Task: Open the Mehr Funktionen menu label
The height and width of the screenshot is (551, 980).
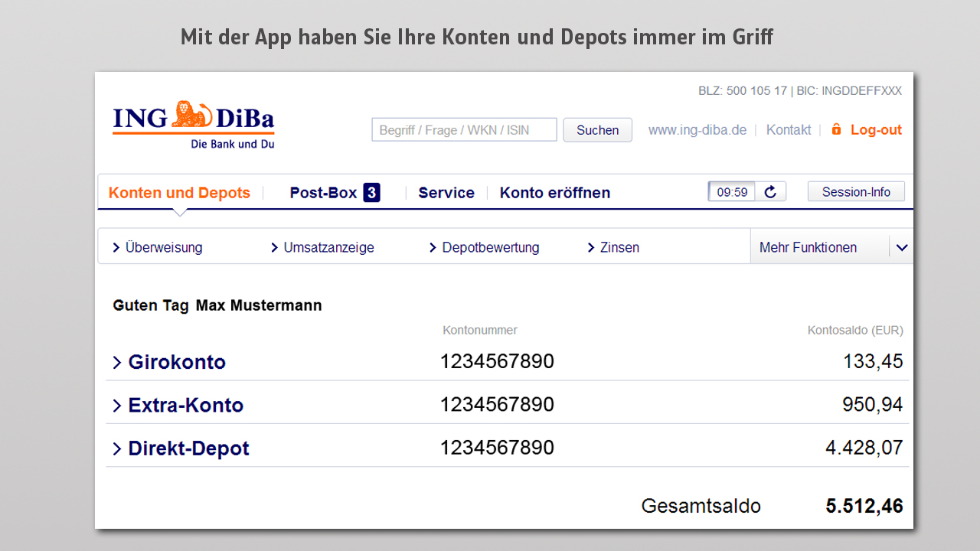Action: coord(808,247)
